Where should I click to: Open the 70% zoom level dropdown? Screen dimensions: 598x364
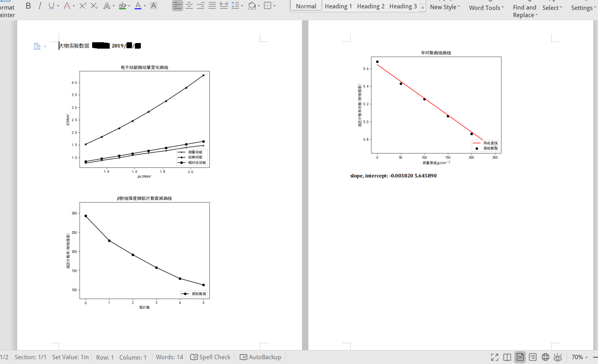[580, 357]
